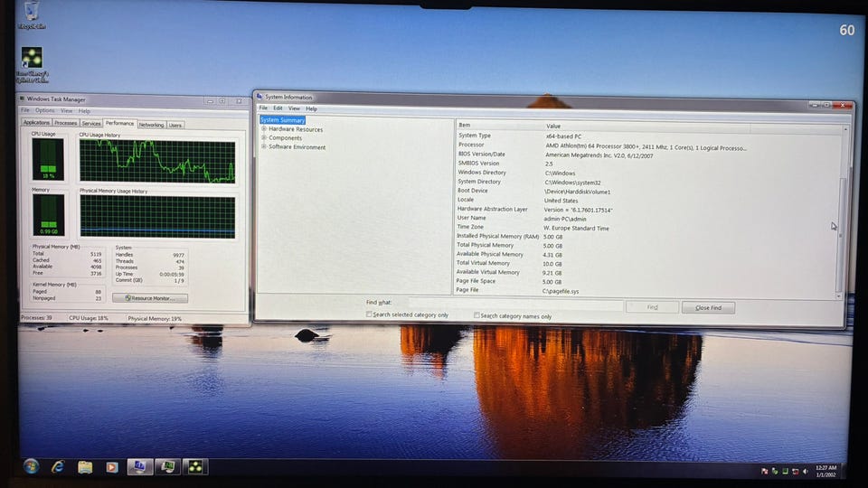The image size is (868, 488).
Task: Open Windows Explorer folder taskbar icon
Action: [85, 467]
